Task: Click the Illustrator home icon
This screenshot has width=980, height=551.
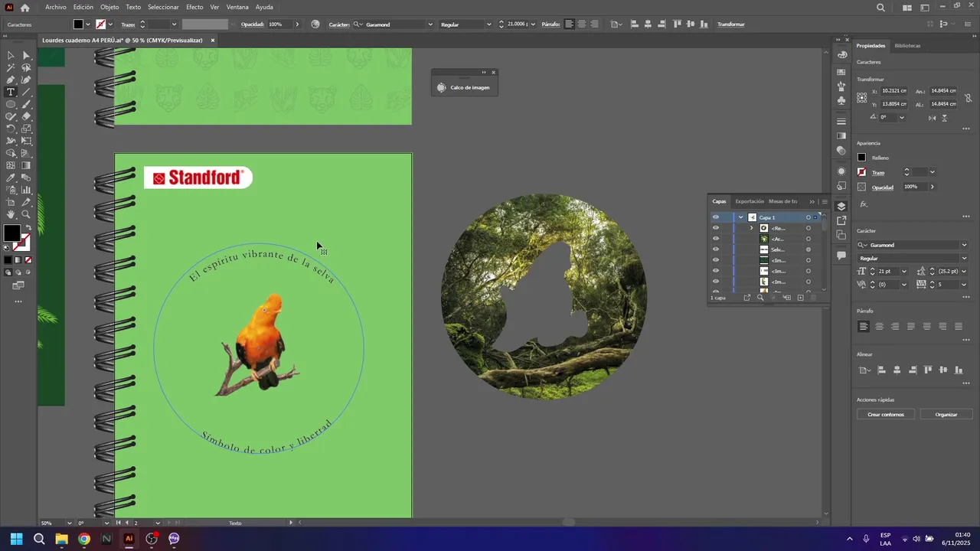Action: point(24,8)
